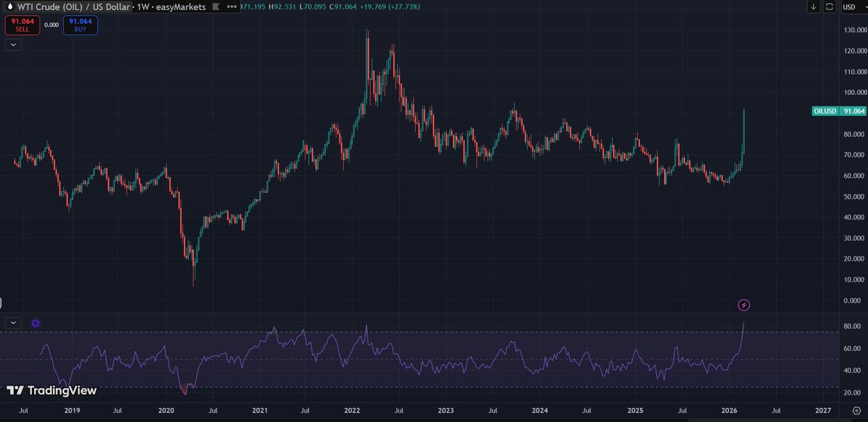Click the 2020 label on time axis
868x422 pixels.
pyautogui.click(x=166, y=410)
